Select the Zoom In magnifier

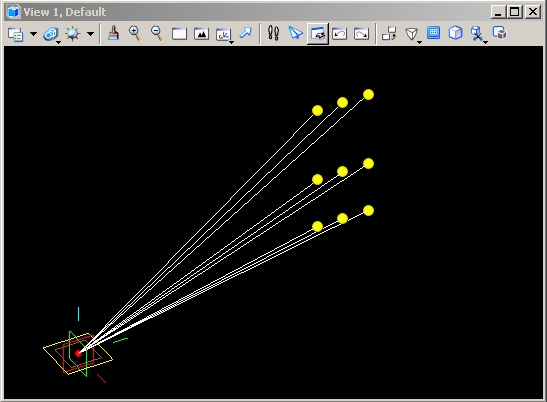point(135,34)
